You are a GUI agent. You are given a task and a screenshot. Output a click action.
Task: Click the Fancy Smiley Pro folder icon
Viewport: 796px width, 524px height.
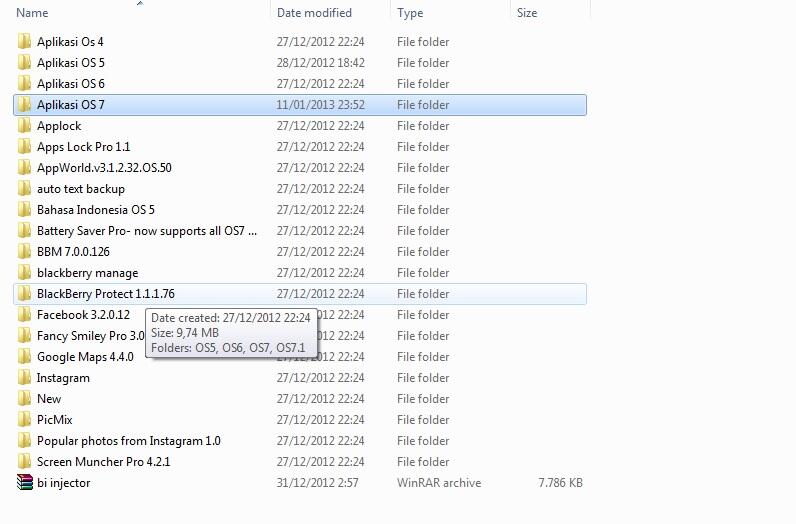point(24,336)
